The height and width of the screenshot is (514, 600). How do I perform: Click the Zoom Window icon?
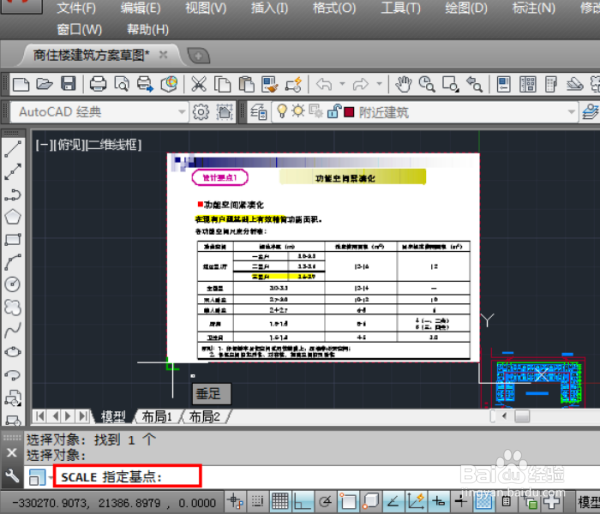click(x=450, y=84)
